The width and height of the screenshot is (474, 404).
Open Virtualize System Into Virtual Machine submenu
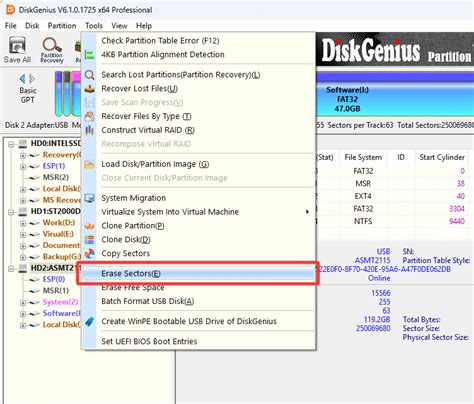click(198, 212)
